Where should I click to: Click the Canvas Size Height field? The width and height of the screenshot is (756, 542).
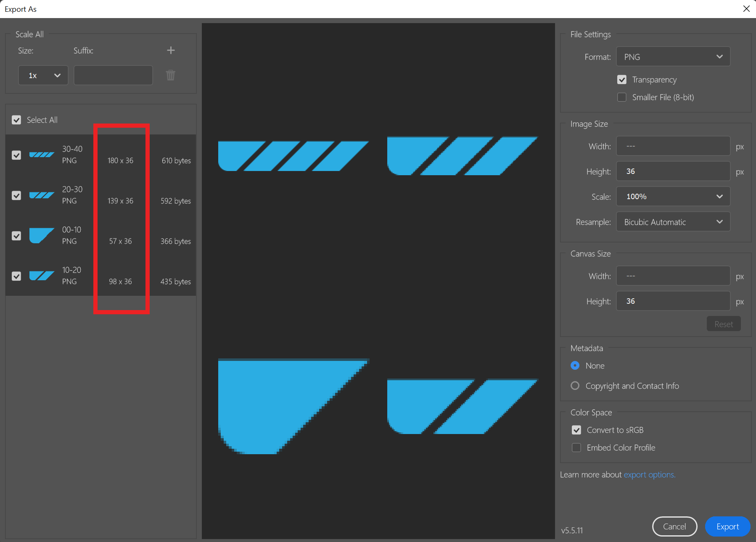coord(673,301)
